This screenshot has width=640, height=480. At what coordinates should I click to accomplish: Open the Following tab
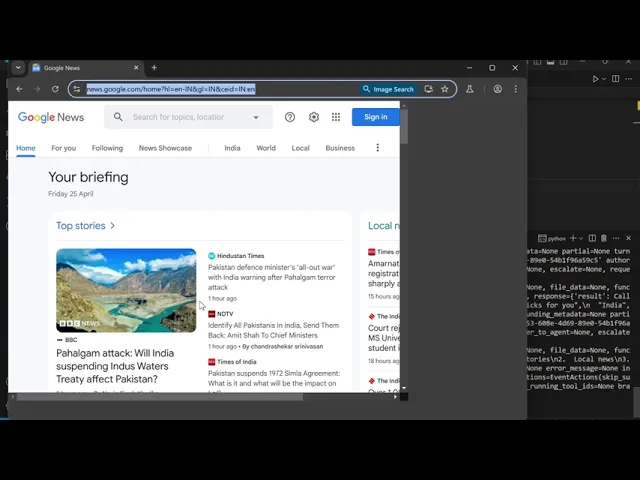coord(107,148)
